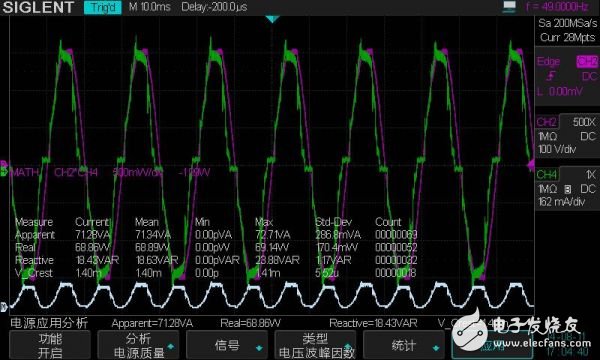Click the bandwidth limit B icon on CH4
This screenshot has height=360, width=600.
[568, 189]
